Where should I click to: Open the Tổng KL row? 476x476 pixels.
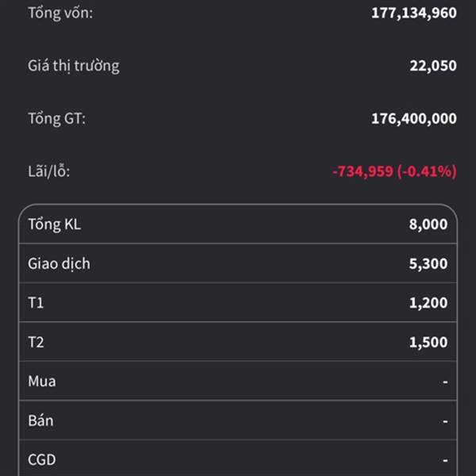click(238, 224)
